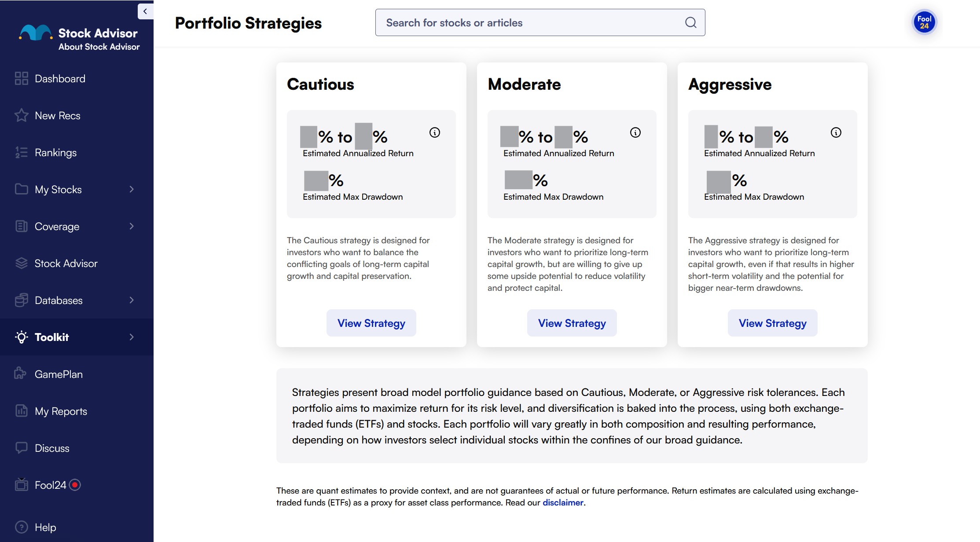Open Rankings in the sidebar
Image resolution: width=980 pixels, height=542 pixels.
(x=55, y=153)
